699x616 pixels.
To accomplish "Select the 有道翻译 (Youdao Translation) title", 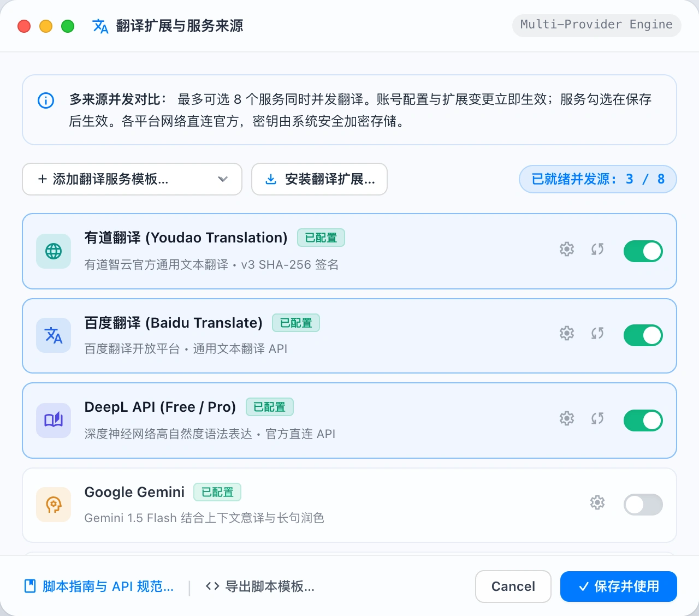I will [186, 238].
